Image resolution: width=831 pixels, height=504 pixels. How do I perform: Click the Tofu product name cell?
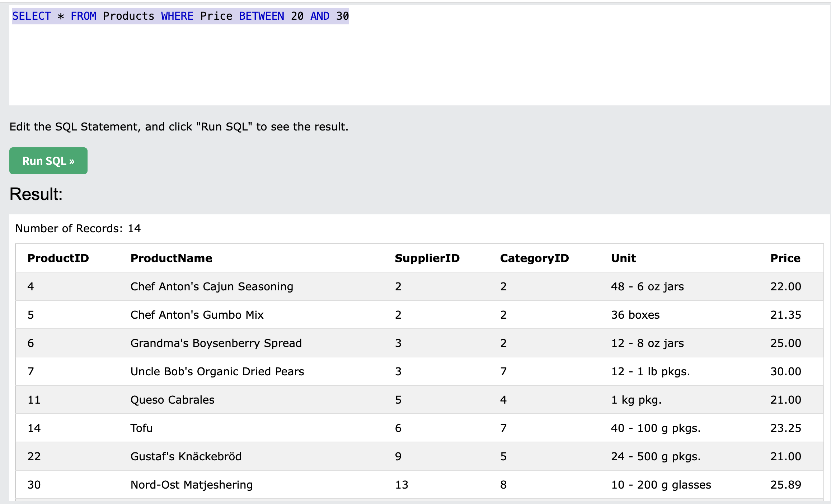coord(141,428)
